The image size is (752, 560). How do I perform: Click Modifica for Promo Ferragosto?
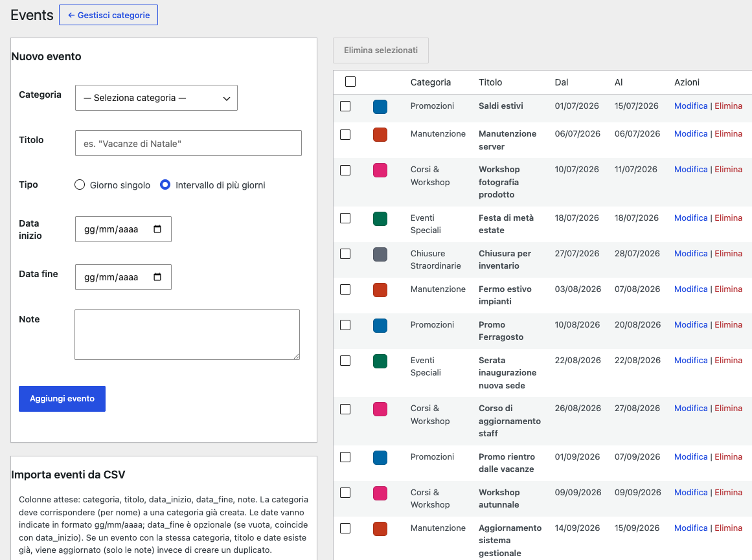(690, 324)
